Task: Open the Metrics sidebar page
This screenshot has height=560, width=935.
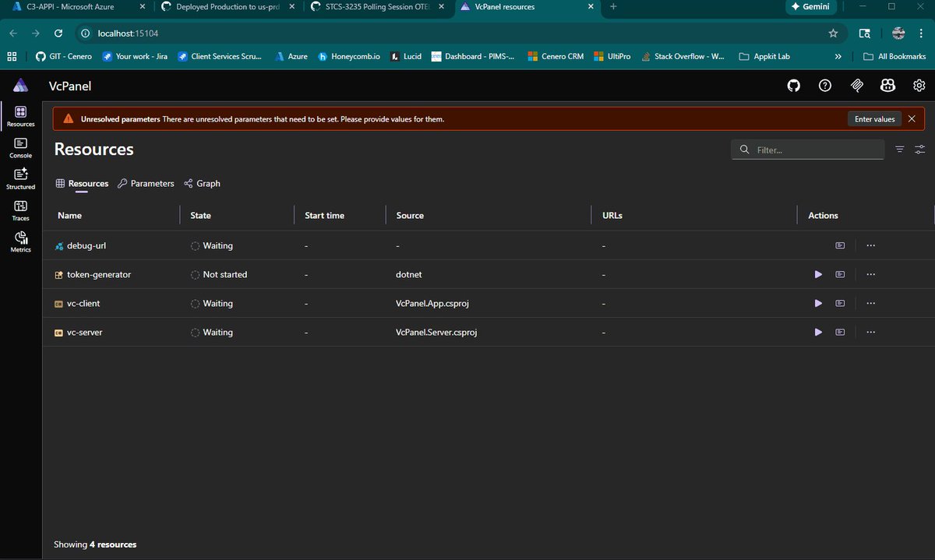Action: click(x=20, y=242)
